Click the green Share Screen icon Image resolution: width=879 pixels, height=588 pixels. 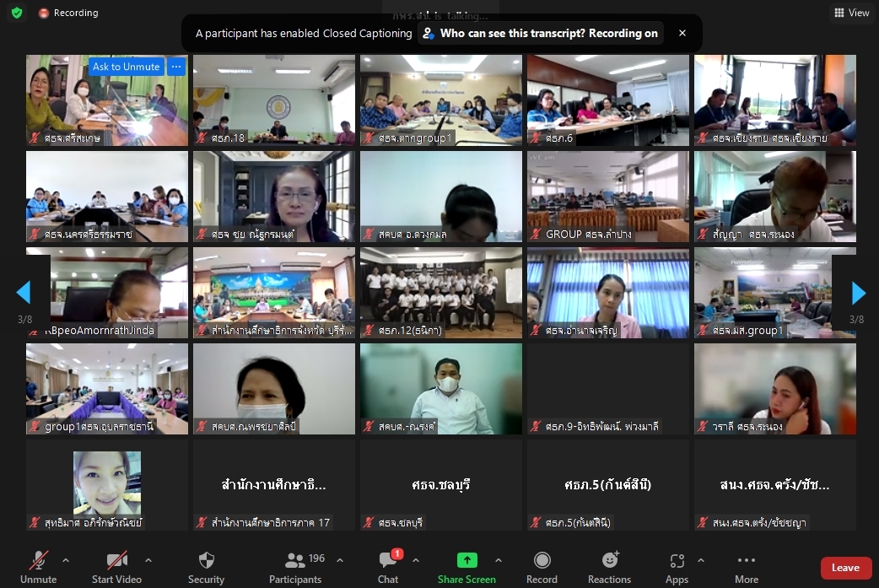point(467,560)
